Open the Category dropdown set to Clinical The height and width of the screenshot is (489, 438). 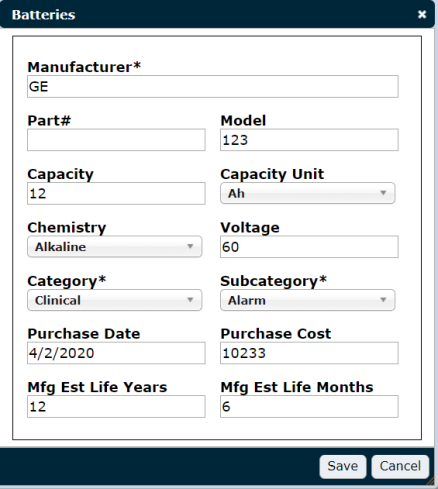pyautogui.click(x=115, y=300)
